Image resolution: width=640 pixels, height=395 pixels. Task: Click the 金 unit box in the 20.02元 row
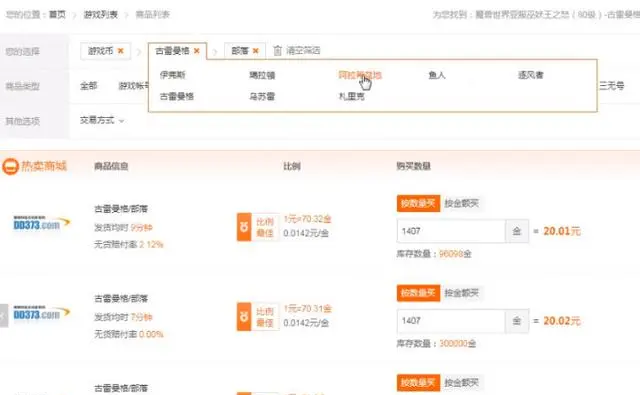click(x=517, y=321)
